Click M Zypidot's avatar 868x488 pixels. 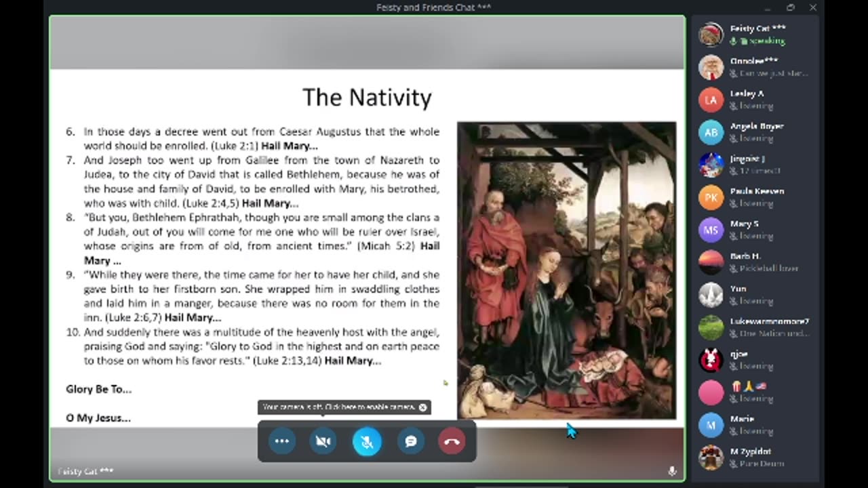coord(711,457)
